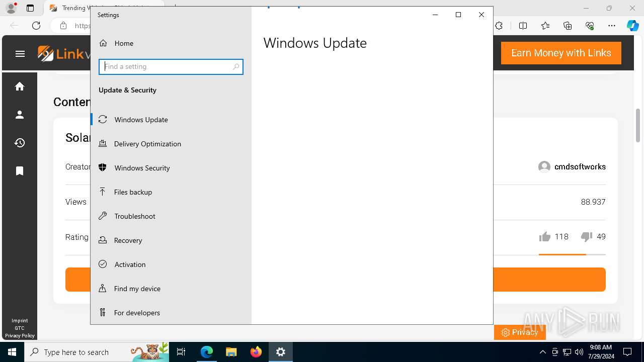The height and width of the screenshot is (362, 644).
Task: Open Edge favorites star
Action: [x=545, y=26]
